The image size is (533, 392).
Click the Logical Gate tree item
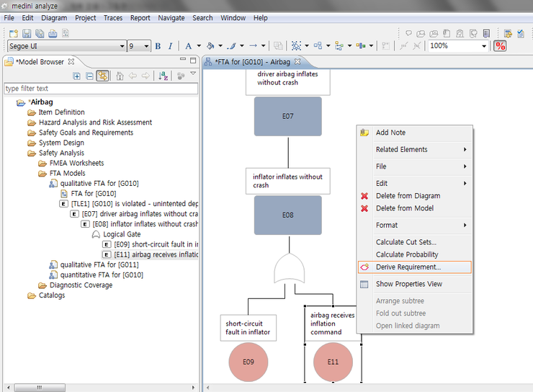tap(121, 234)
